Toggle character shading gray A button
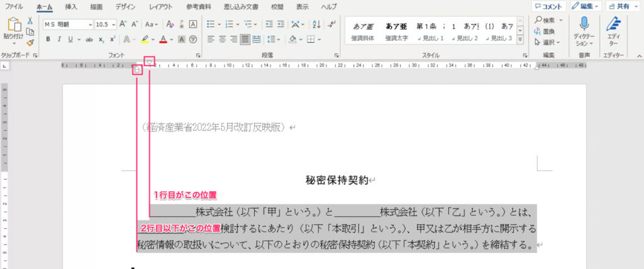This screenshot has width=644, height=269. pyautogui.click(x=181, y=40)
